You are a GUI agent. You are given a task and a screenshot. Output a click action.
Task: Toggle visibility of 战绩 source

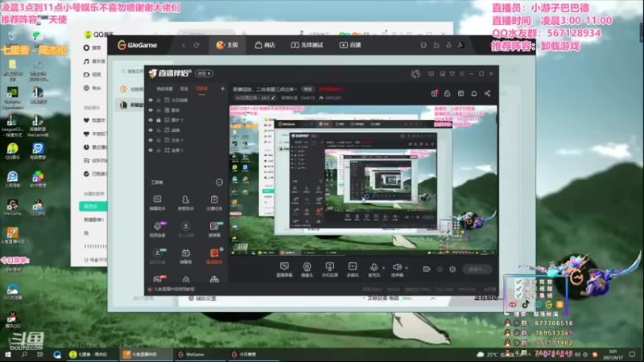point(151,130)
